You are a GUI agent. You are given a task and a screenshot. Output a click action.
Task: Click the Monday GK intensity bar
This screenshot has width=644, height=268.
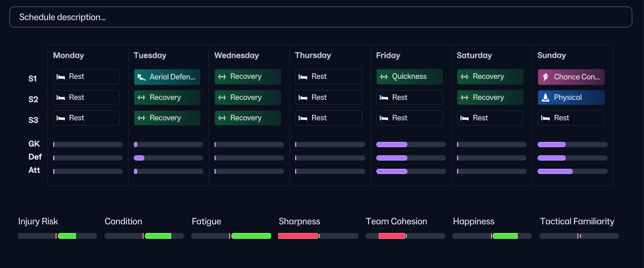[88, 144]
